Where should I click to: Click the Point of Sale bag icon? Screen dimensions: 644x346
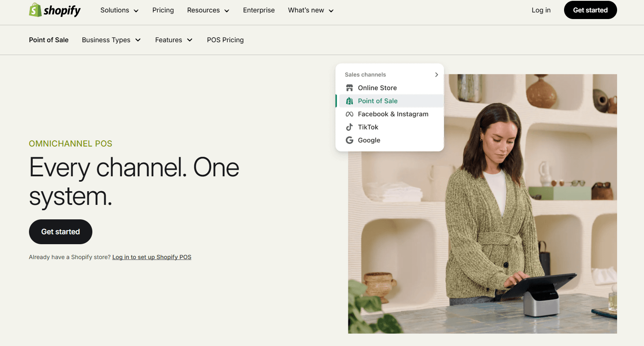click(x=350, y=101)
